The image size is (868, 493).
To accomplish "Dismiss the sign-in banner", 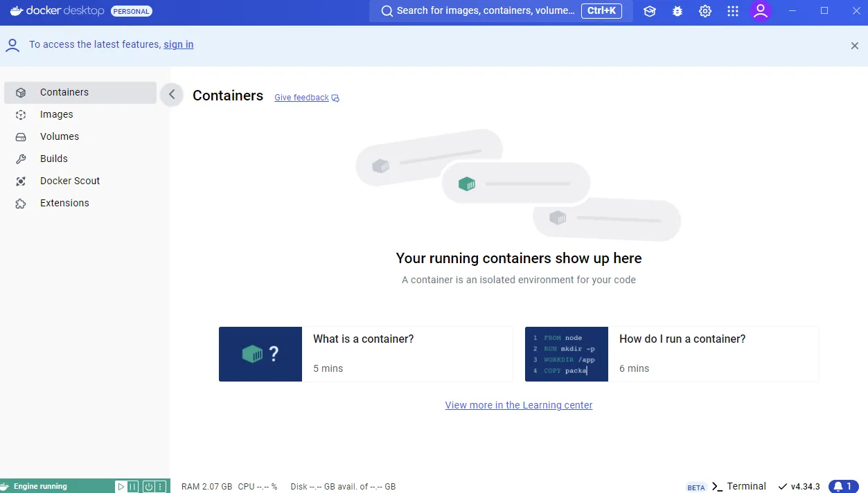I will point(855,46).
